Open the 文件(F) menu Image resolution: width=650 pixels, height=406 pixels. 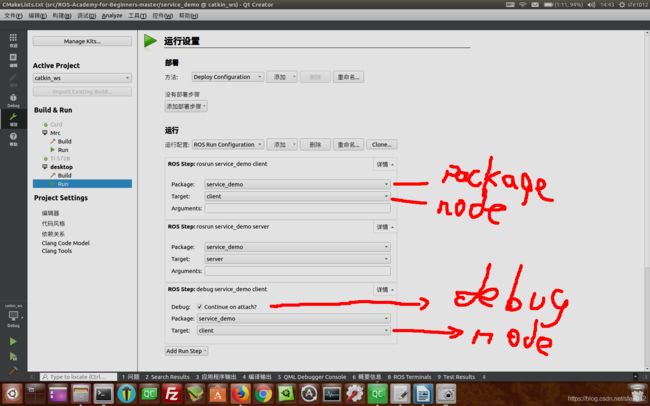(x=13, y=16)
